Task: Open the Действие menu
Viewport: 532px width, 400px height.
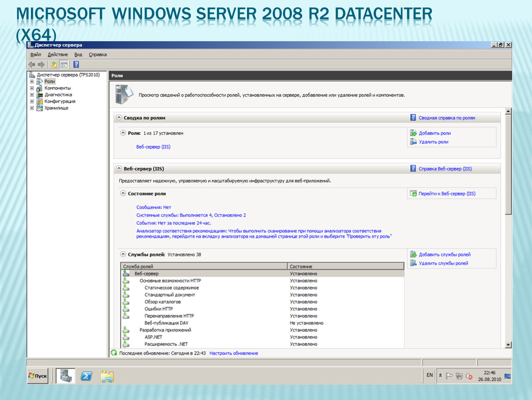Action: [x=58, y=54]
